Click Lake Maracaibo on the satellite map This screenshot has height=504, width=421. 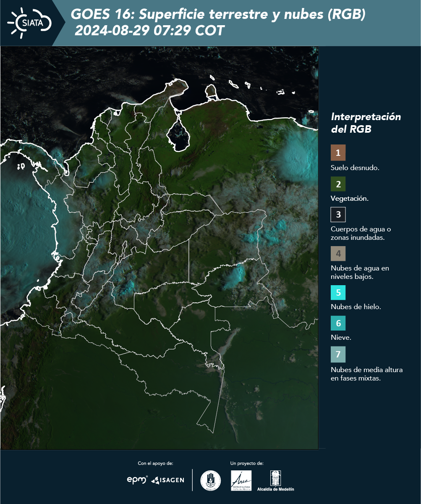point(179,134)
